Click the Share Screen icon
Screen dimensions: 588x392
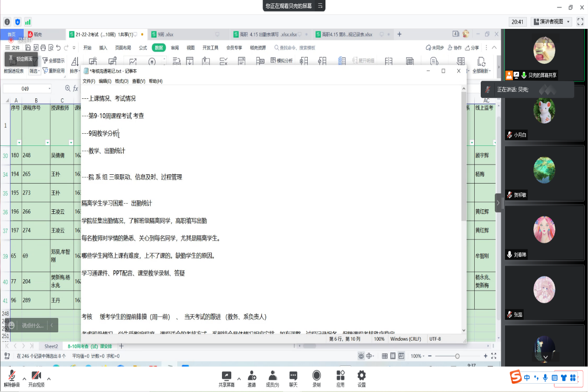coord(226,376)
